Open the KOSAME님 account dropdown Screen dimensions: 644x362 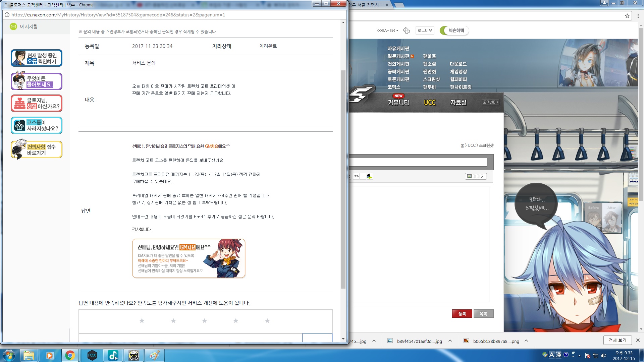pyautogui.click(x=387, y=31)
